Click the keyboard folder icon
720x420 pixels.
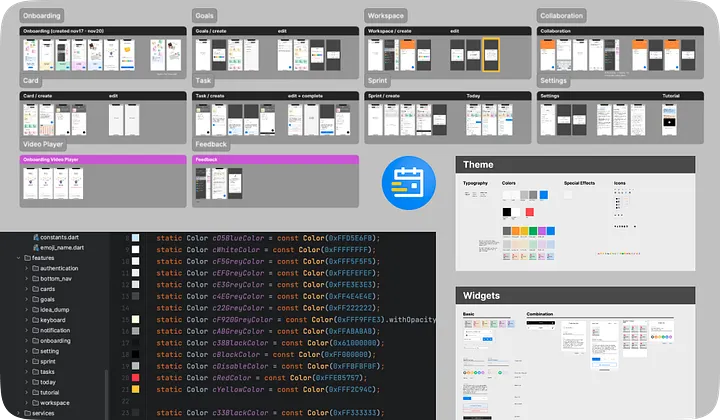tap(35, 320)
